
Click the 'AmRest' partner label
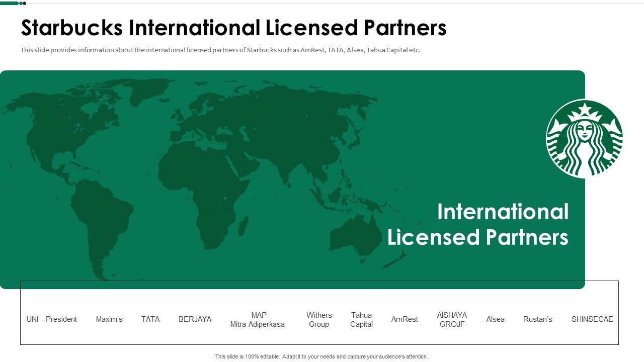[405, 319]
